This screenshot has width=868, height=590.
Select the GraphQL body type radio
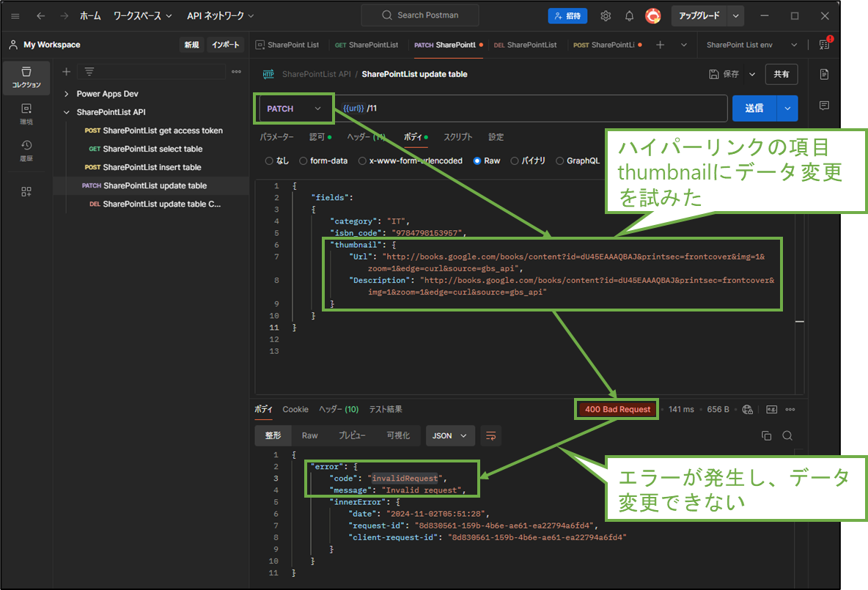(x=559, y=161)
